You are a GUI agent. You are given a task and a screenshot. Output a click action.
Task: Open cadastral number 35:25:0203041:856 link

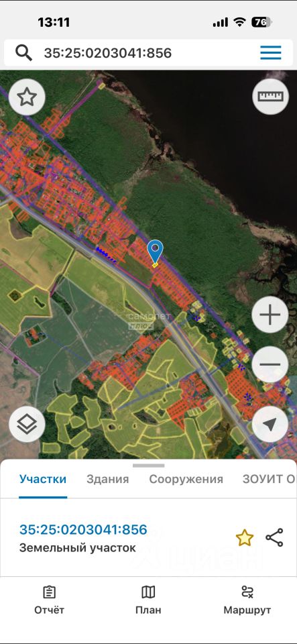pyautogui.click(x=83, y=529)
